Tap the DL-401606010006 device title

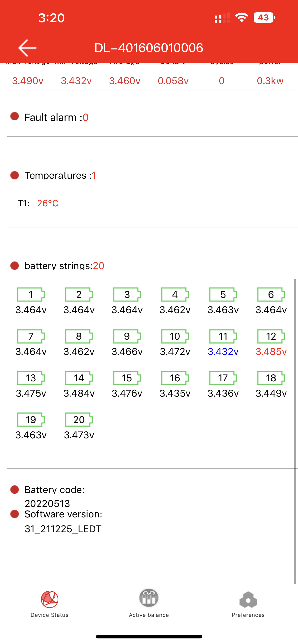[x=149, y=48]
